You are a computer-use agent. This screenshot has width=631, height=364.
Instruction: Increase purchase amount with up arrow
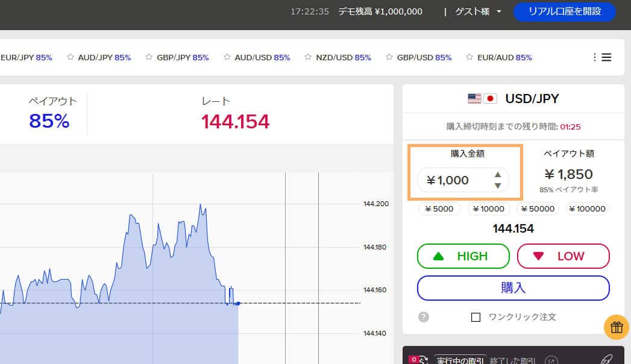498,175
